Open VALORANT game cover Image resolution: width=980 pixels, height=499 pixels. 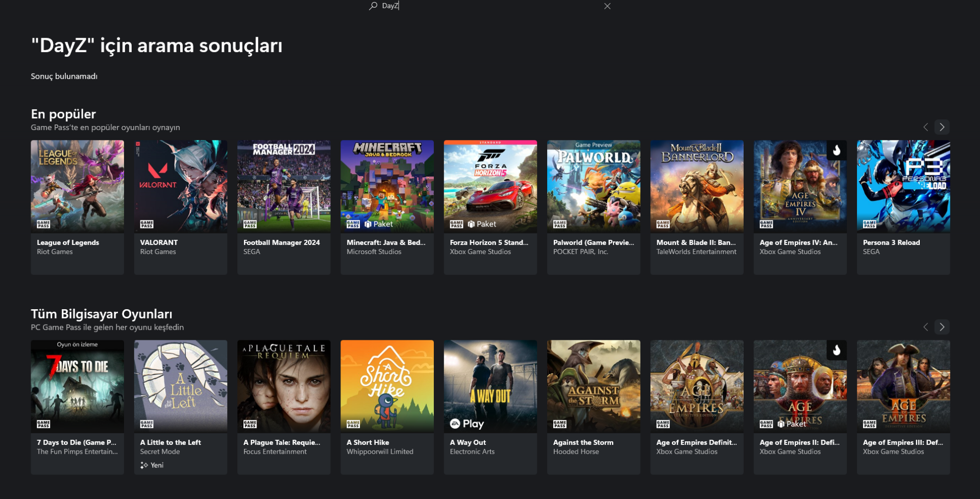(x=181, y=187)
